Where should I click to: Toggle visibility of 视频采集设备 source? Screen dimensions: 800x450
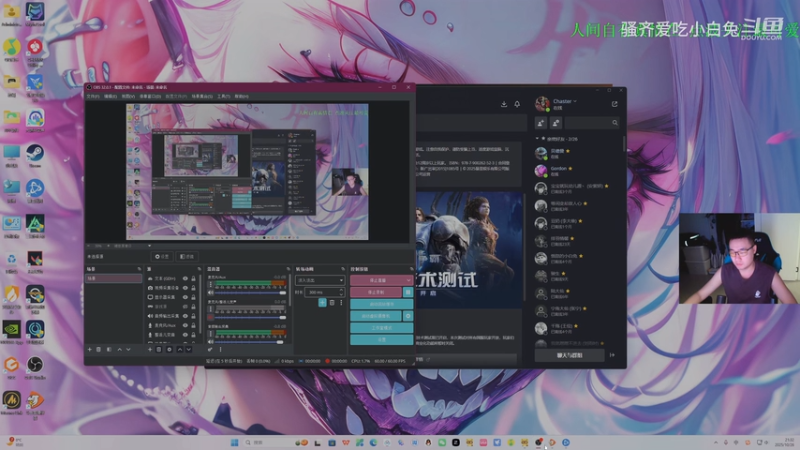point(185,288)
